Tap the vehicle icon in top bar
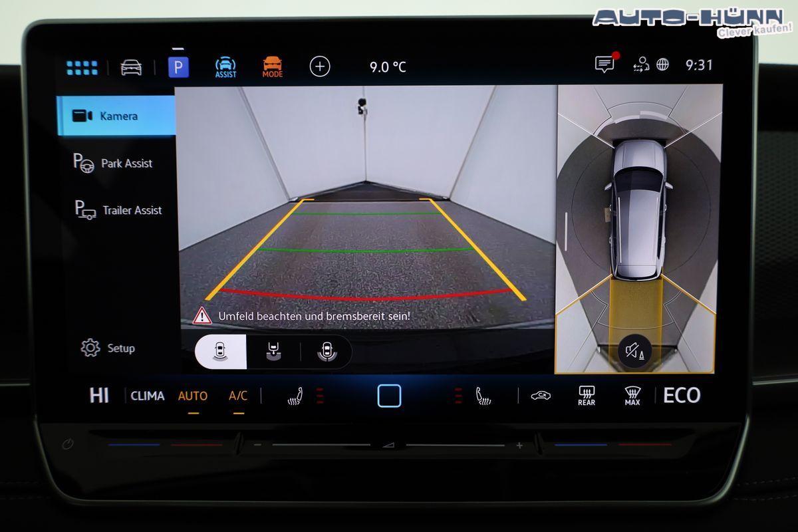The height and width of the screenshot is (532, 798). (x=131, y=67)
